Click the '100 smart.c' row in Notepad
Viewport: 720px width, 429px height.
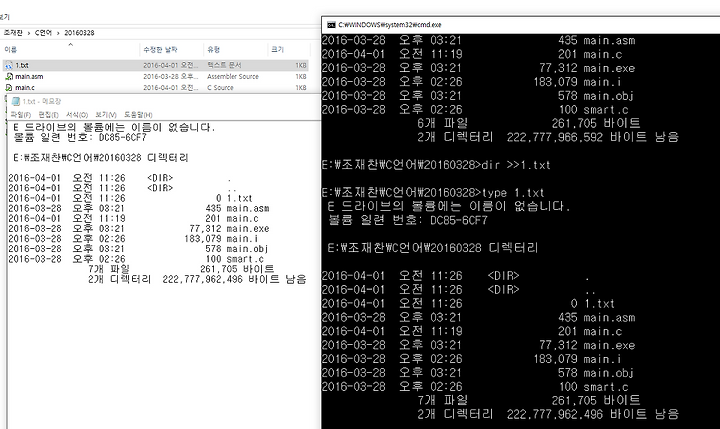coord(136,259)
